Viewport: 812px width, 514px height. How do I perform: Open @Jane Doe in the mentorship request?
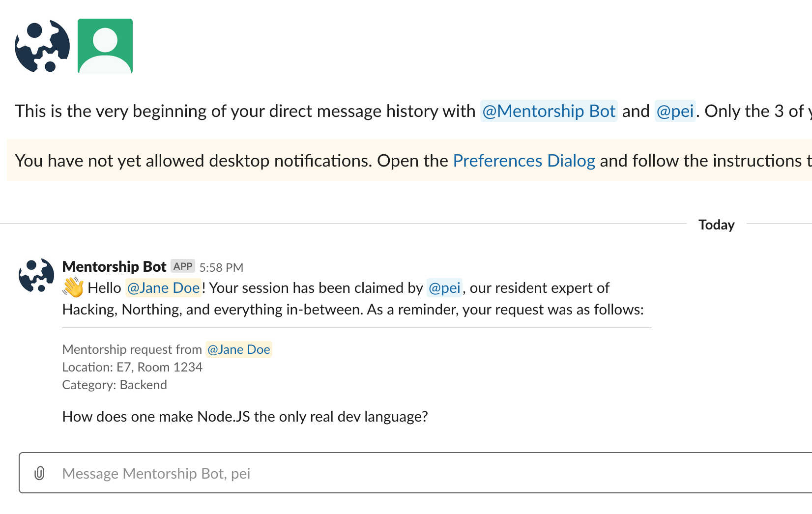click(238, 349)
